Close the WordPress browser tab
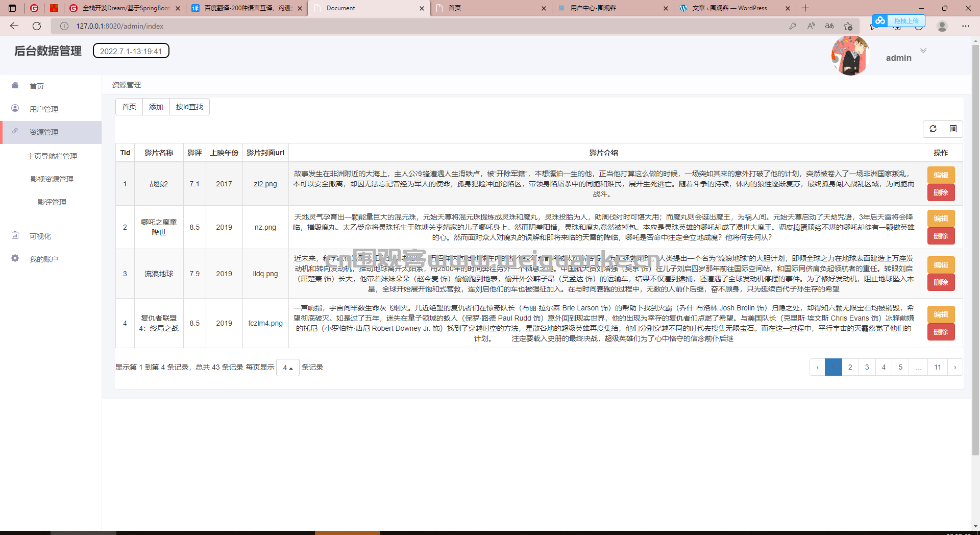The image size is (980, 535). (x=788, y=8)
